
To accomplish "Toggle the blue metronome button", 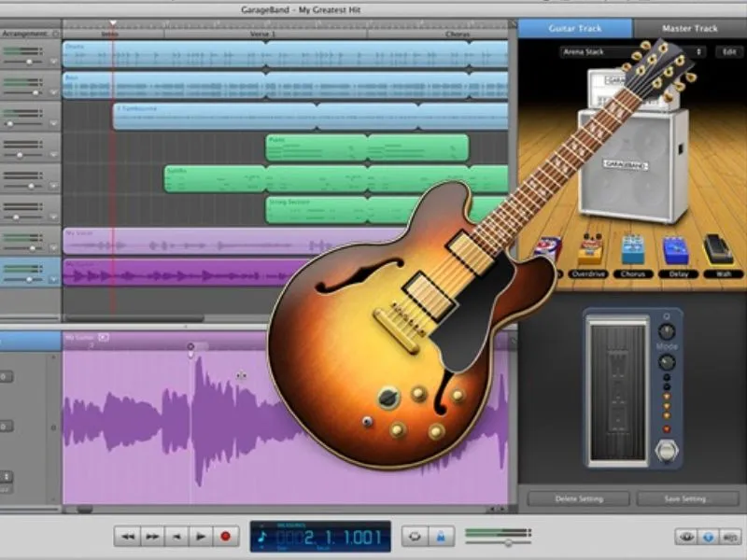I will 441,537.
